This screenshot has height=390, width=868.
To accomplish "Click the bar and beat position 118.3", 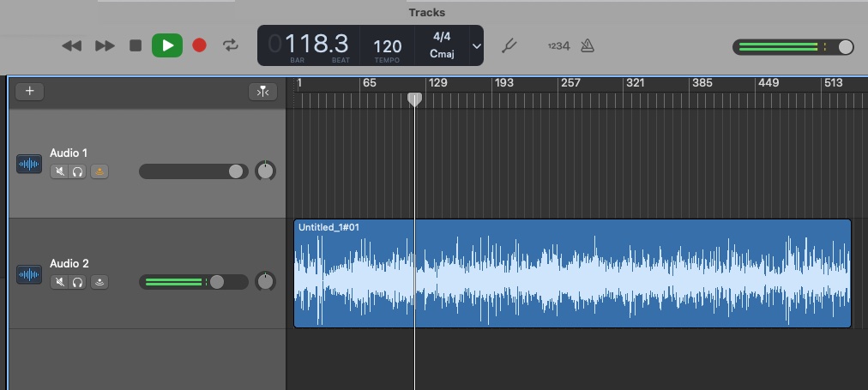I will point(316,44).
